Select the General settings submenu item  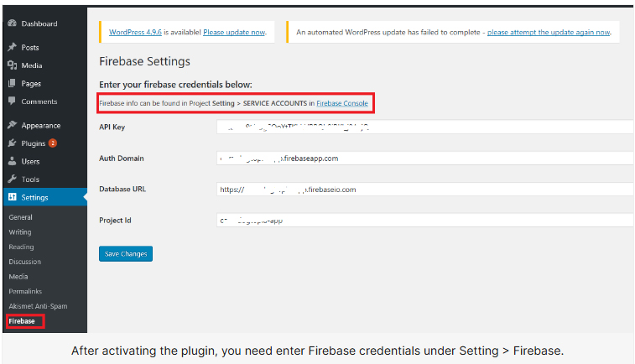(x=20, y=217)
